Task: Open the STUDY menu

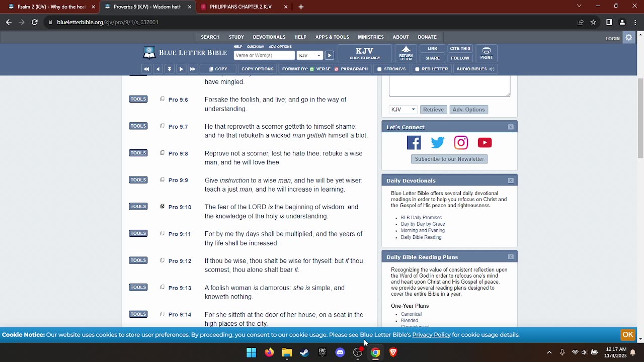Action: (236, 37)
